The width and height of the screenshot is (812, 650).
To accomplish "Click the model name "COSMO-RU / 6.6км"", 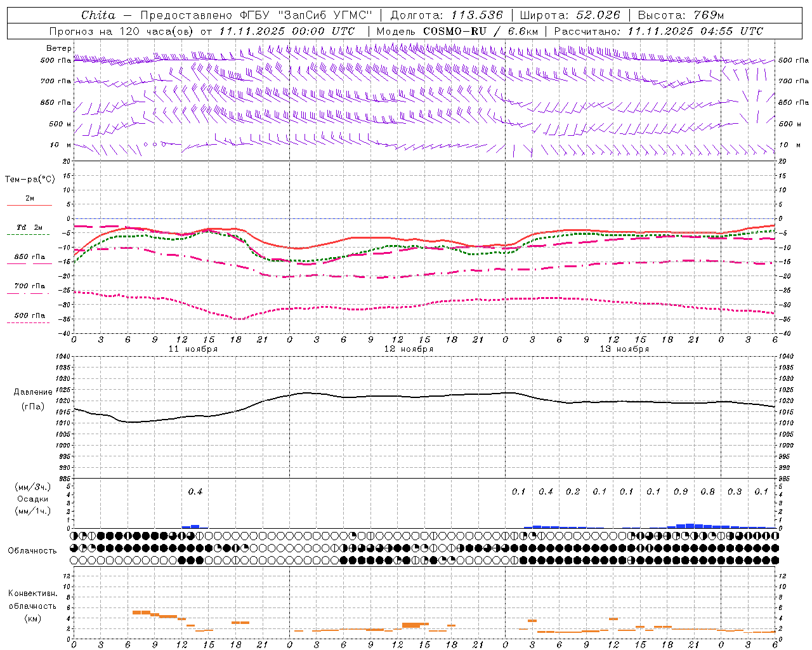I will pyautogui.click(x=481, y=31).
